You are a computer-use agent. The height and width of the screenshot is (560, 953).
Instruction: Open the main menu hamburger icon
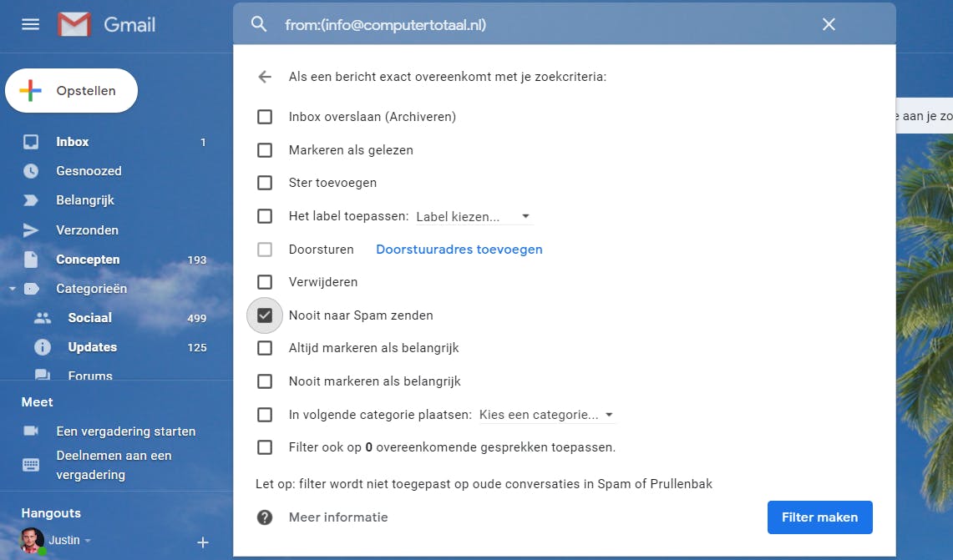point(31,24)
